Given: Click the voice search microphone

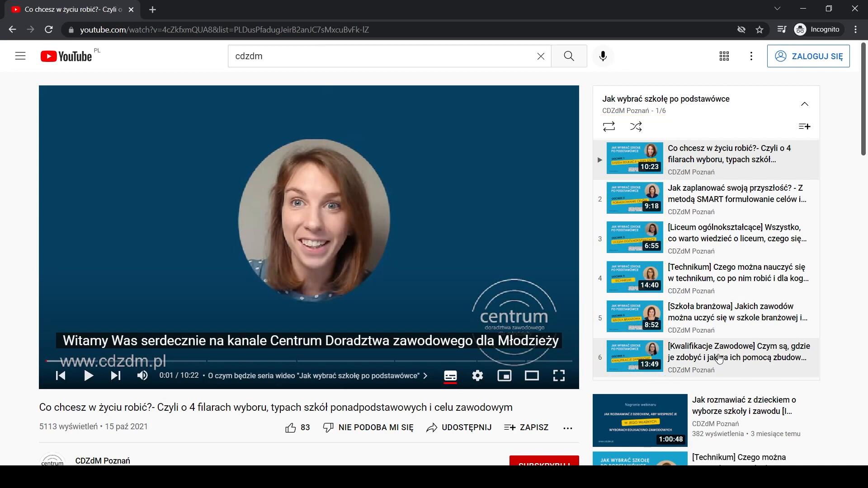Looking at the screenshot, I should 603,56.
